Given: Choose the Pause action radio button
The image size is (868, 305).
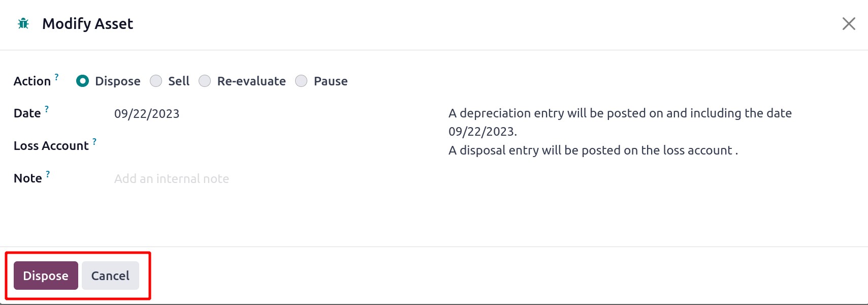Looking at the screenshot, I should coord(301,81).
